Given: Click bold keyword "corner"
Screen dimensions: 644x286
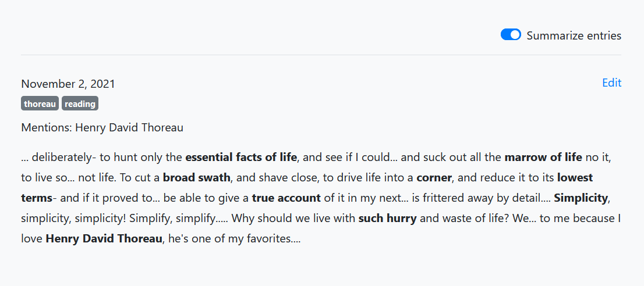Looking at the screenshot, I should click(434, 177).
